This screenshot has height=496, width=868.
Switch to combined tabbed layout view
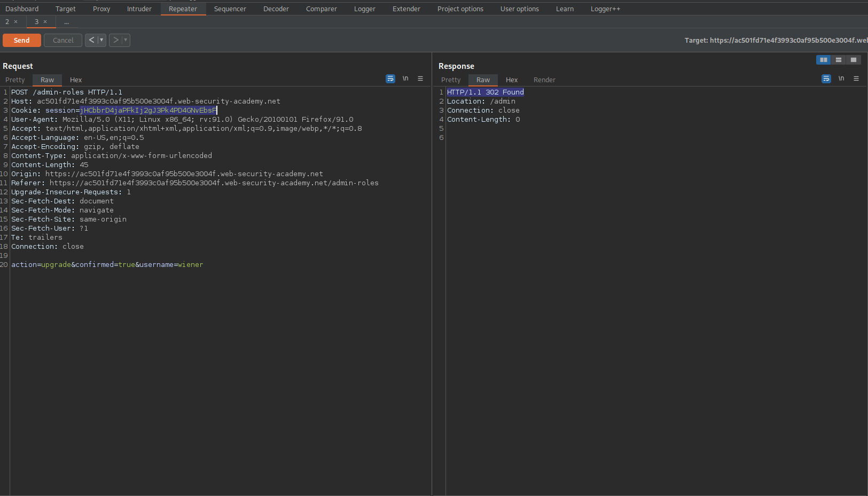coord(854,60)
